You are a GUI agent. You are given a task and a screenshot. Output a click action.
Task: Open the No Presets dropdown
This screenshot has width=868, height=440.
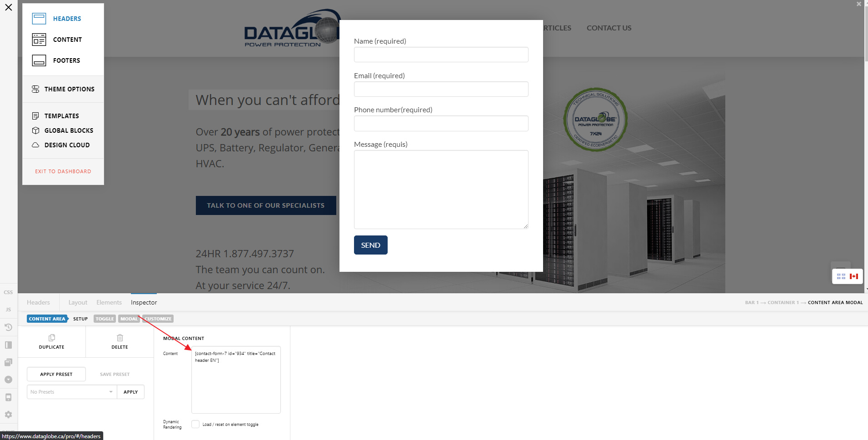coord(72,392)
